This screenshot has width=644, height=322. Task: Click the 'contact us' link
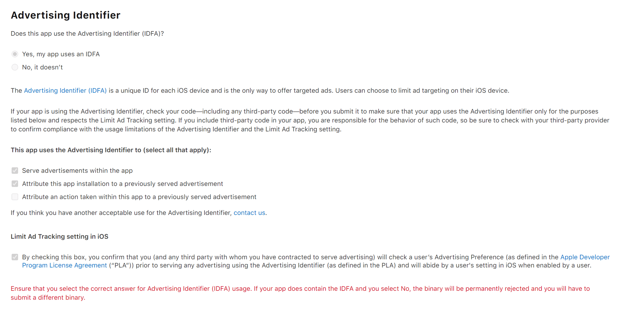(249, 213)
